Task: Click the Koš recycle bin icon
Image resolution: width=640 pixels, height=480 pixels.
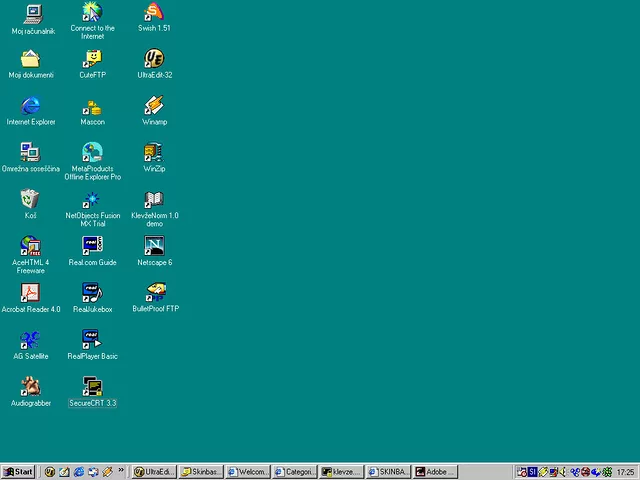Action: pyautogui.click(x=31, y=200)
